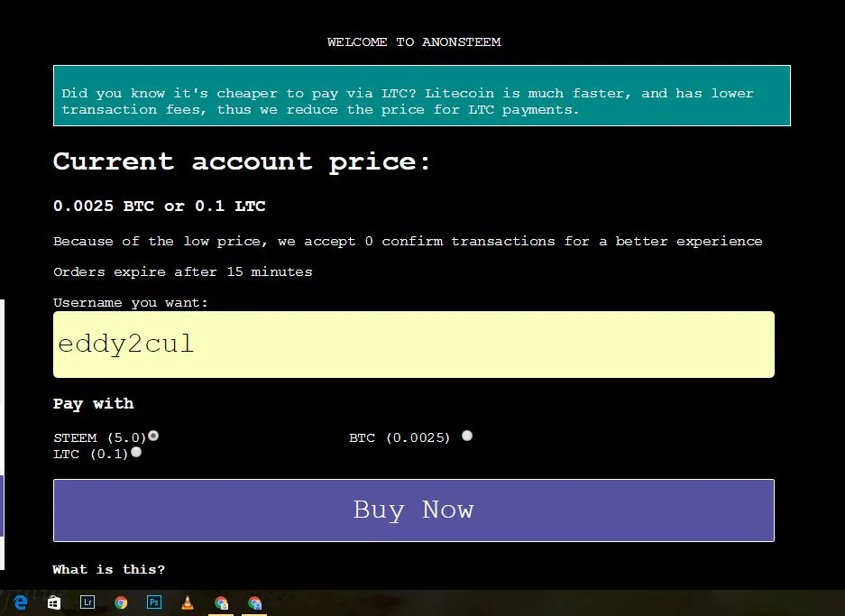Image resolution: width=845 pixels, height=616 pixels.
Task: Launch Adobe Photoshop from the taskbar
Action: coord(154,602)
